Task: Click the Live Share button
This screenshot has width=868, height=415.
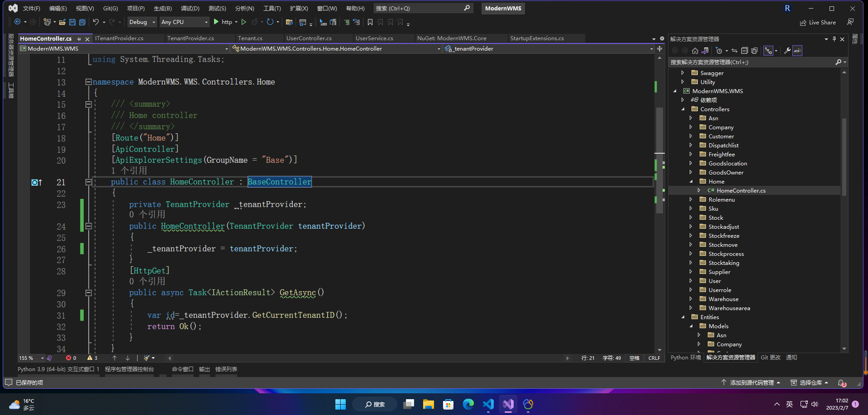Action: pyautogui.click(x=818, y=22)
